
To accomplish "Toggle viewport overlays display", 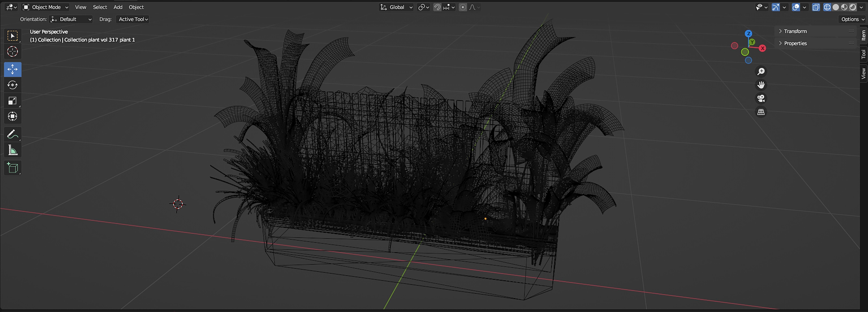I will click(x=796, y=7).
